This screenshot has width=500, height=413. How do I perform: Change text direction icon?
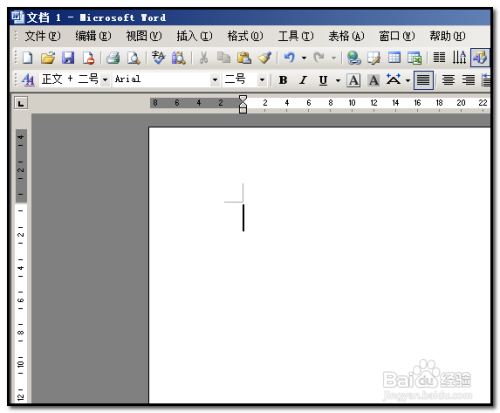point(459,58)
